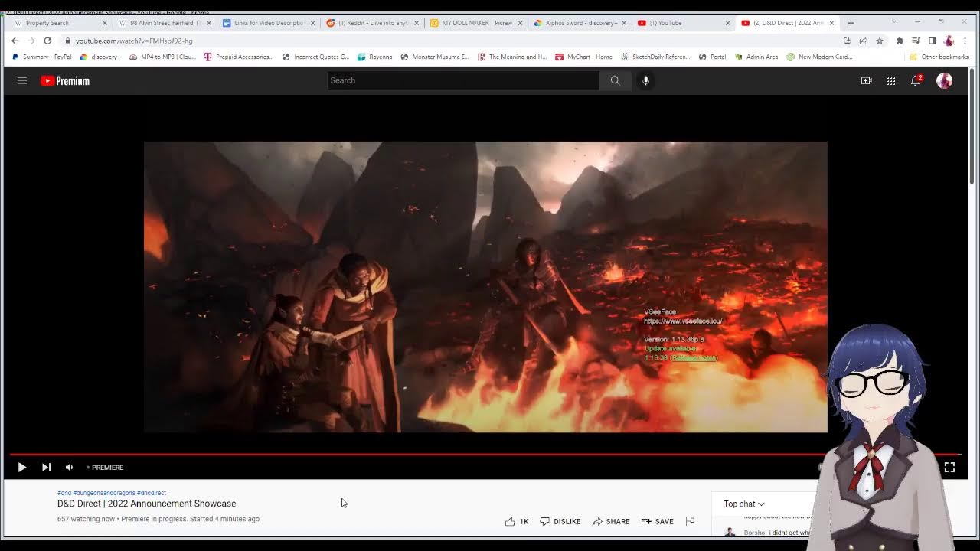This screenshot has height=551, width=980.
Task: Expand the Top chat dropdown
Action: click(x=744, y=504)
